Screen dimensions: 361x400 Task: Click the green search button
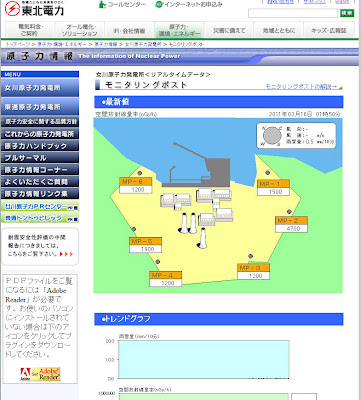[347, 13]
